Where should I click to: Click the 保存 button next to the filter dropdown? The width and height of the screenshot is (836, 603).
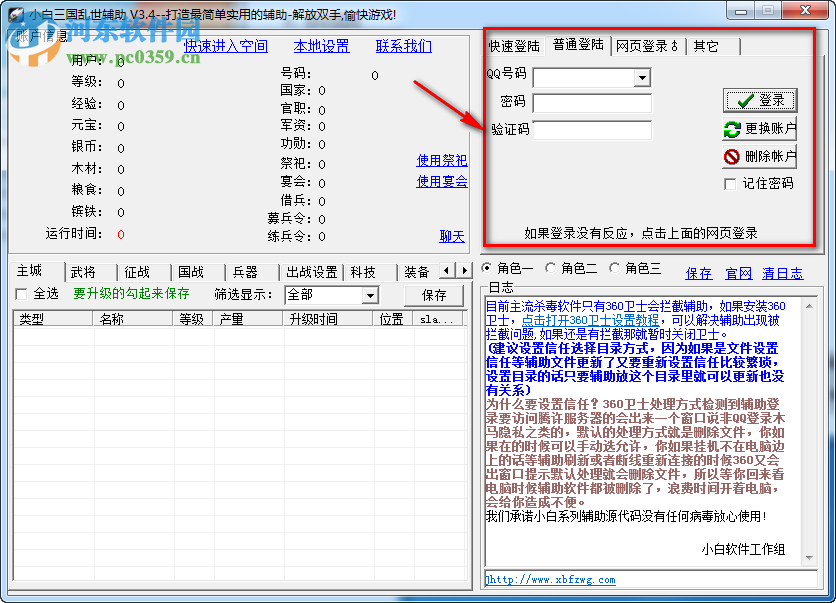click(434, 295)
